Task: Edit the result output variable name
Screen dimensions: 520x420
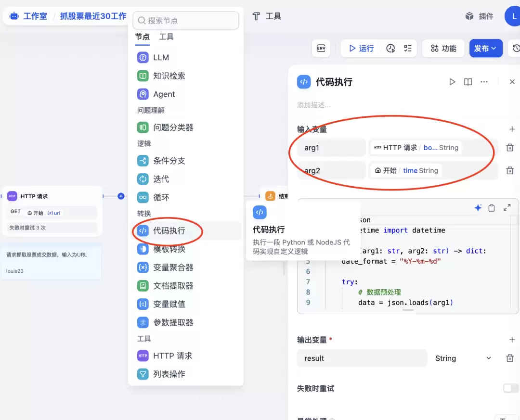Action: (x=362, y=358)
